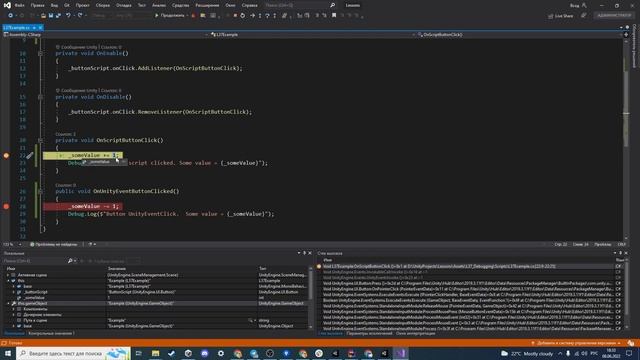Viewport: 640px width, 360px height.
Task: Click the search magnifier in title bar
Action: (x=333, y=5)
